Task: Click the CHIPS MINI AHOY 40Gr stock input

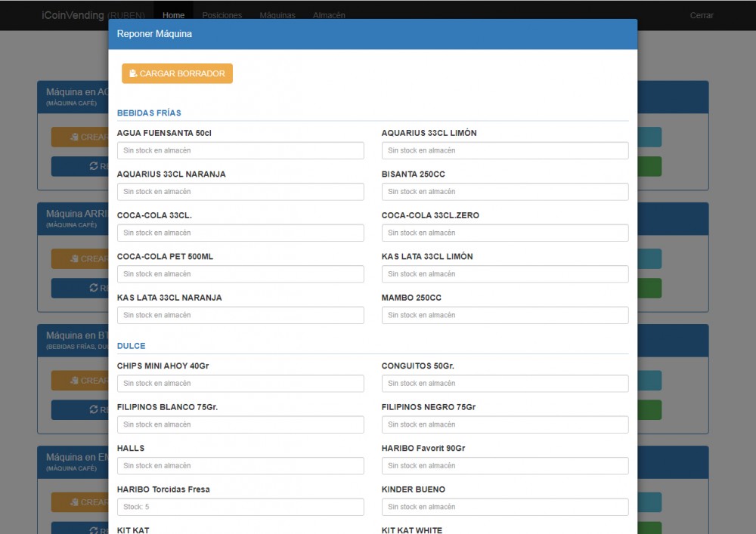Action: pyautogui.click(x=240, y=383)
